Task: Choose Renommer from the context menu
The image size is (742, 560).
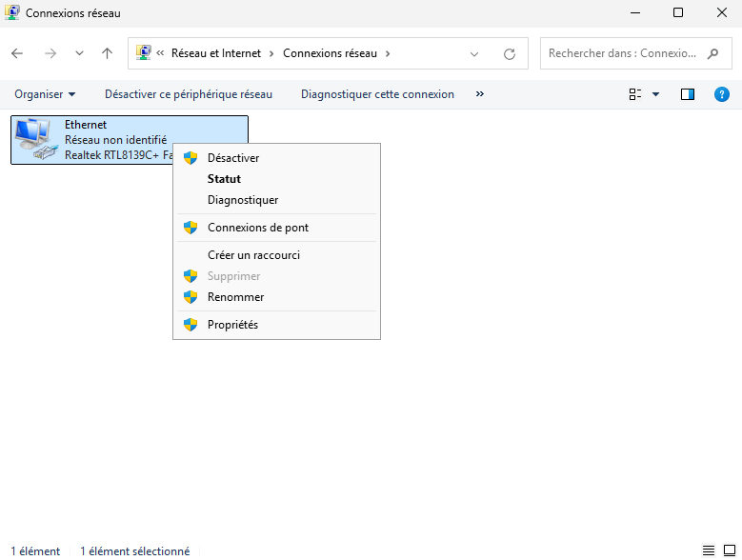Action: (x=235, y=297)
